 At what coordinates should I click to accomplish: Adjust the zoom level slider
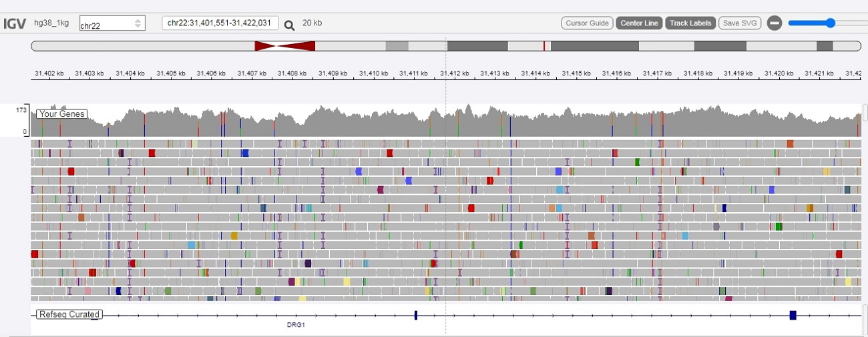[x=830, y=23]
